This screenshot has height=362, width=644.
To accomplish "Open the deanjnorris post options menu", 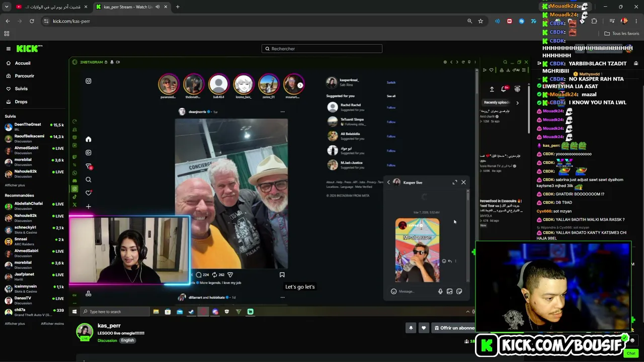I will tap(282, 112).
